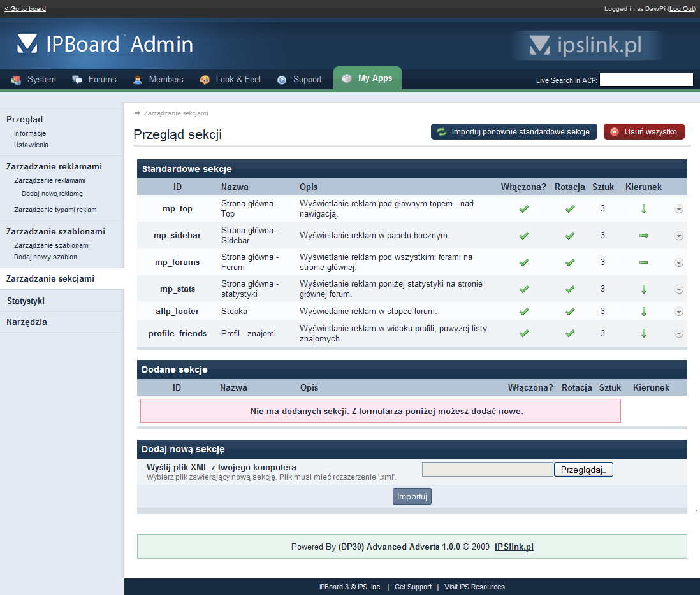Click the direction arrow for profile_friends
The height and width of the screenshot is (595, 700).
point(644,333)
